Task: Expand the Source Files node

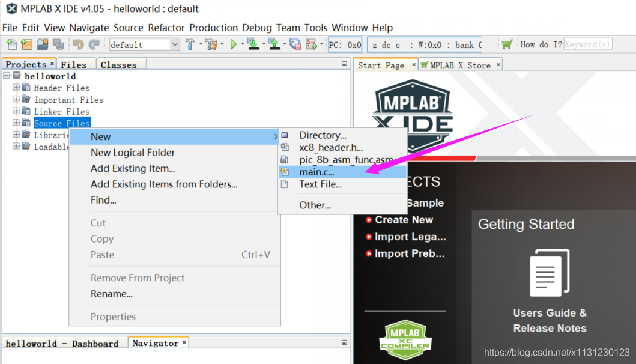Action: coord(16,122)
